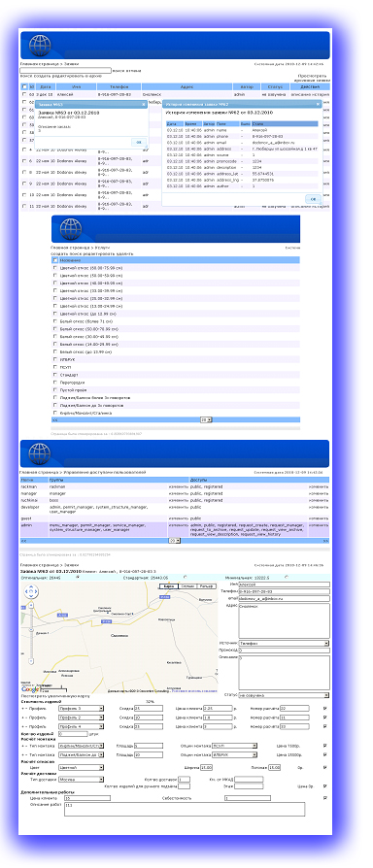Open the Профиль 2 dropdown
The height and width of the screenshot is (868, 373).
83,718
